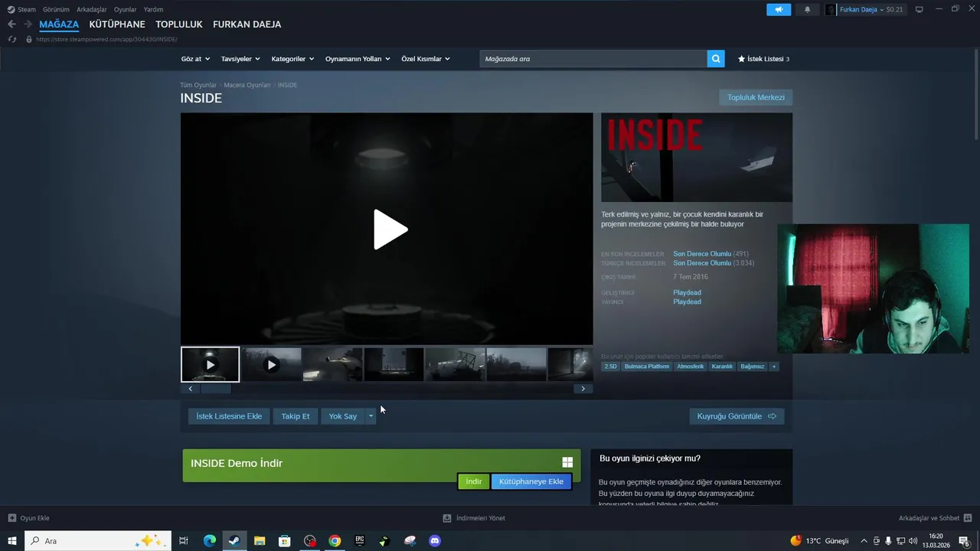Open Arkadaşlar ve Sohbet panel
980x551 pixels.
click(935, 518)
